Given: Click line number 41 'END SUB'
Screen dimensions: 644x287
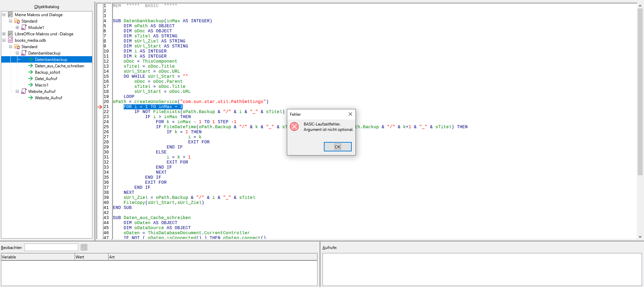Looking at the screenshot, I should (122, 208).
